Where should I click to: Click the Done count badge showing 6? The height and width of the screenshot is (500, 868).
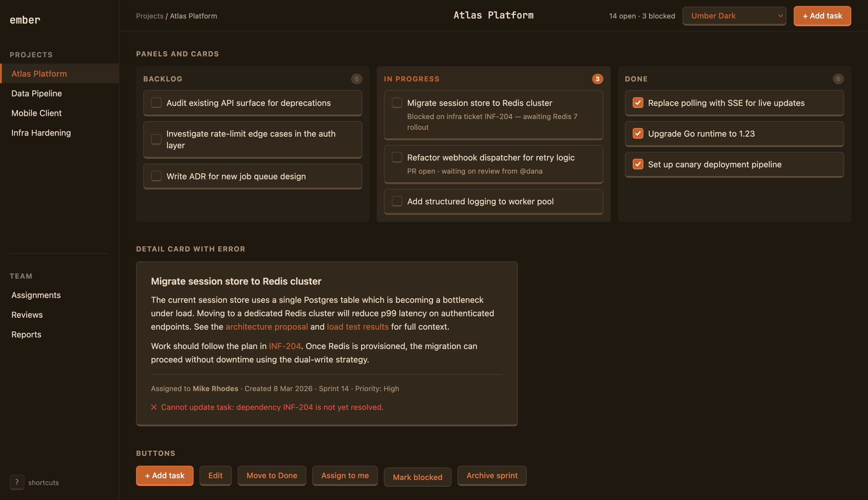coord(838,79)
